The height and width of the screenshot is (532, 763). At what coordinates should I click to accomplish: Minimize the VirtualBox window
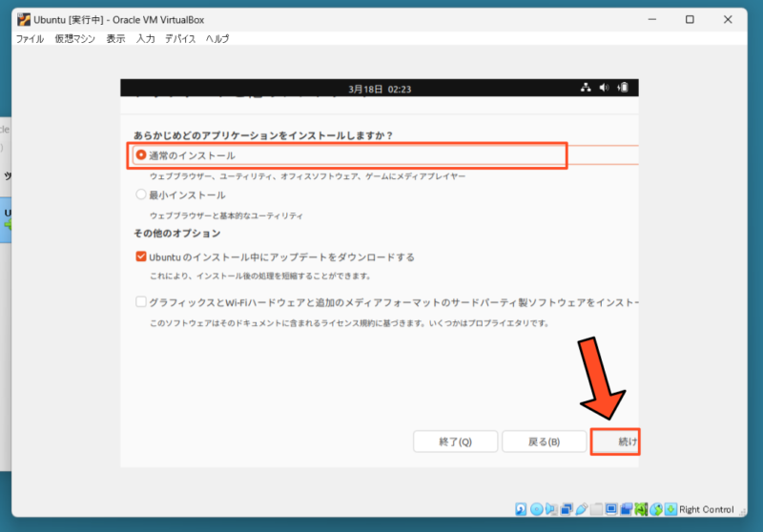coord(652,19)
